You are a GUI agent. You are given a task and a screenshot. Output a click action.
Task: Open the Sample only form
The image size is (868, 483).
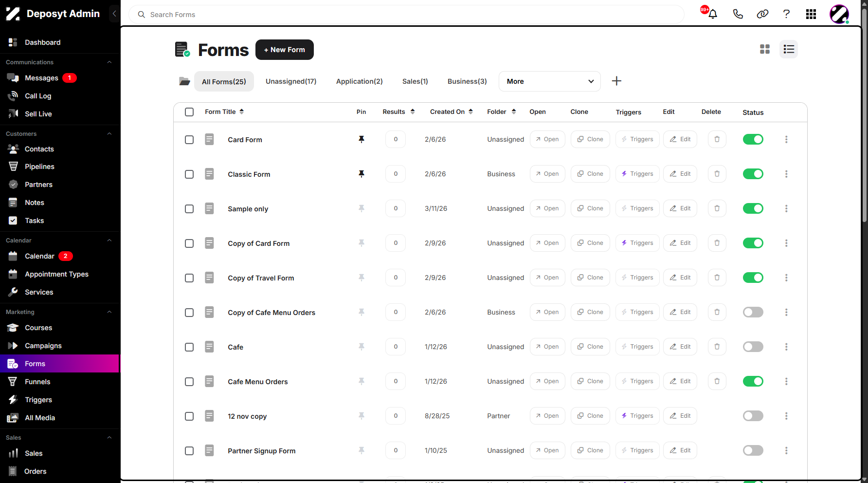click(x=547, y=208)
